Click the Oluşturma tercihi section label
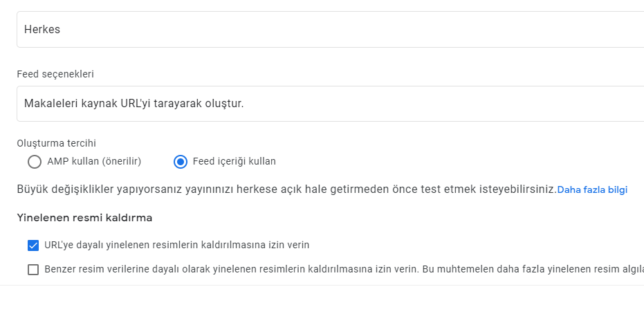The height and width of the screenshot is (316, 644). click(x=56, y=143)
